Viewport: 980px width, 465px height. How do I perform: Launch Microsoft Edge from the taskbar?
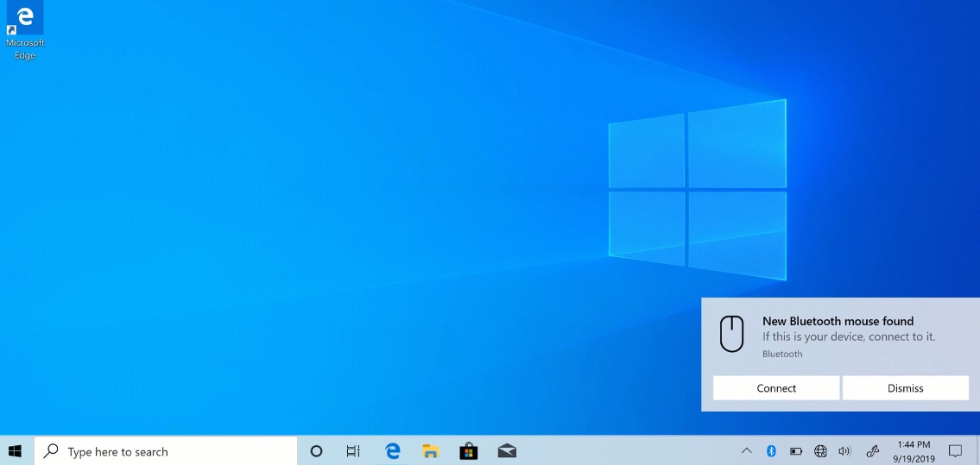[x=393, y=450]
